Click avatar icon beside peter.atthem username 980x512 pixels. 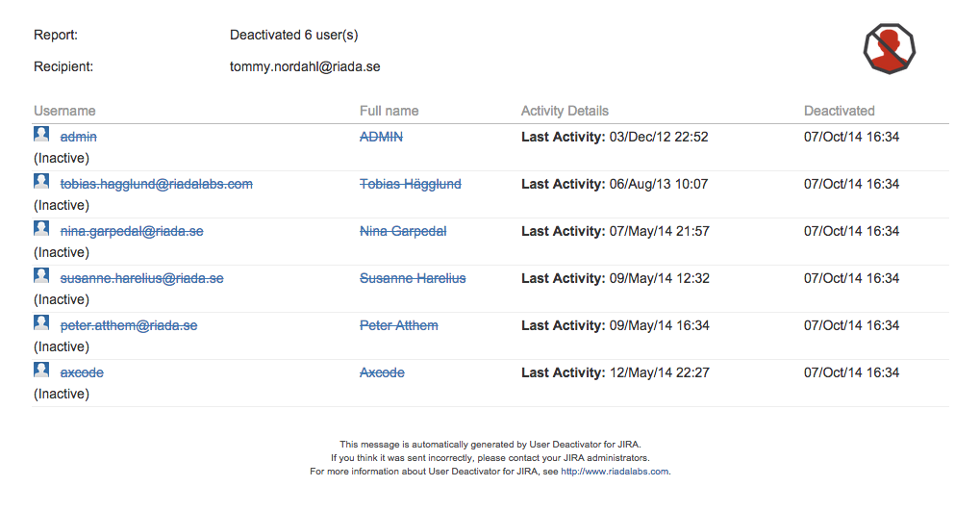41,322
